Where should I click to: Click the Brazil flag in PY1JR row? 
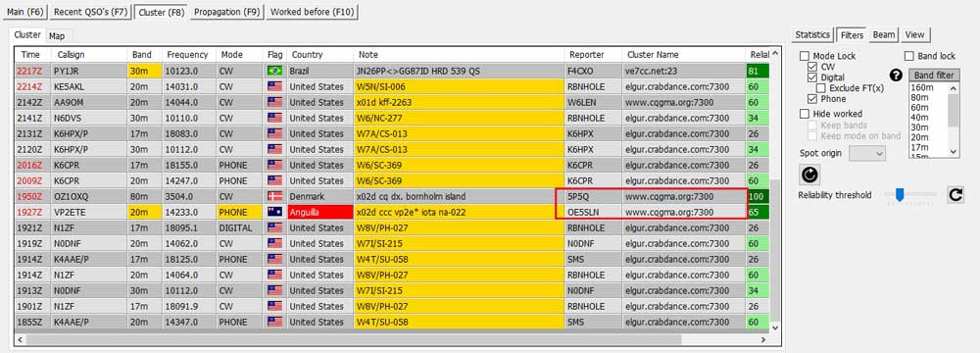click(x=274, y=71)
